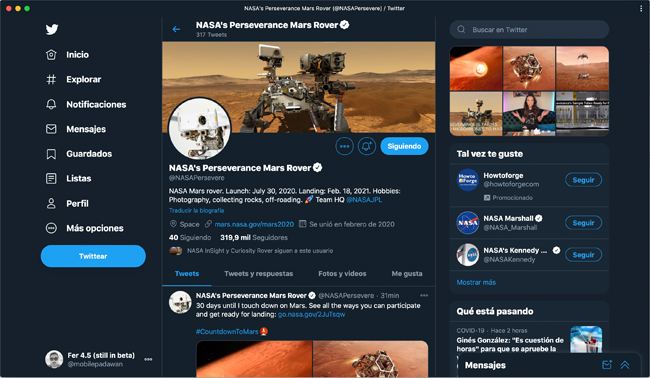Viewport: 650px width, 378px height.
Task: Click Traducir la biografía link
Action: 196,211
